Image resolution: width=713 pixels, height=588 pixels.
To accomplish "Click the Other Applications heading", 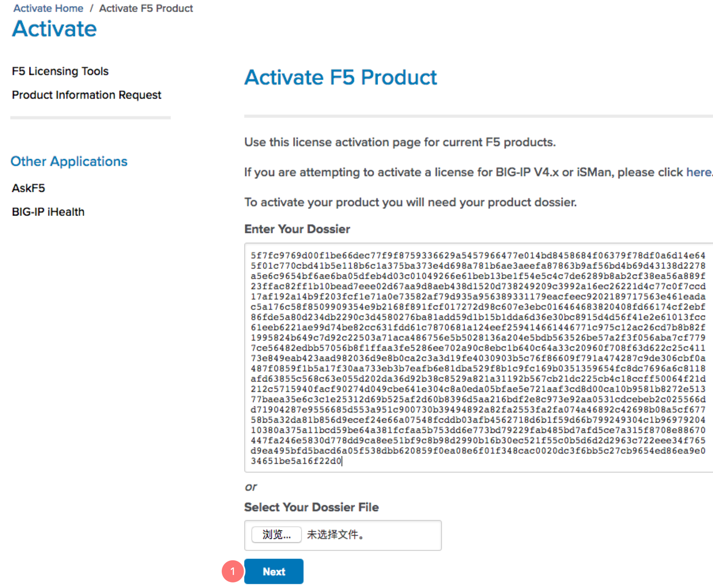I will click(x=69, y=161).
